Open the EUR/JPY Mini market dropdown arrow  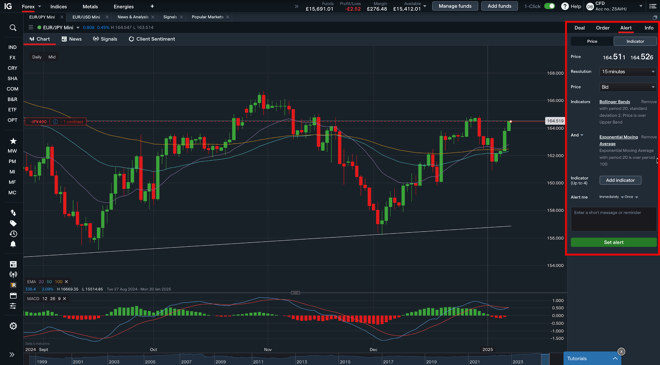tap(78, 28)
